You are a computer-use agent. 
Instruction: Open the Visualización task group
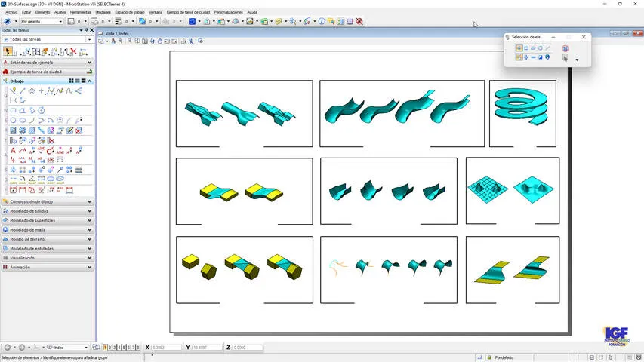(48, 258)
